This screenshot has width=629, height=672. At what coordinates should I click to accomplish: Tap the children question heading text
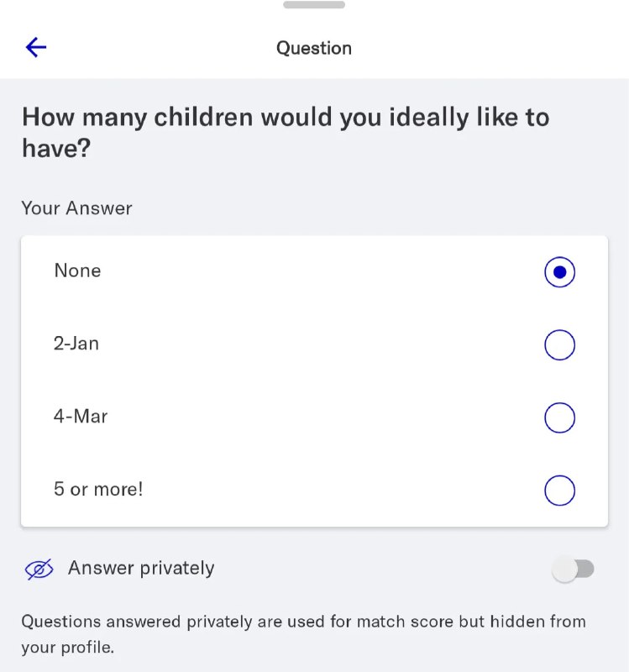tap(286, 133)
